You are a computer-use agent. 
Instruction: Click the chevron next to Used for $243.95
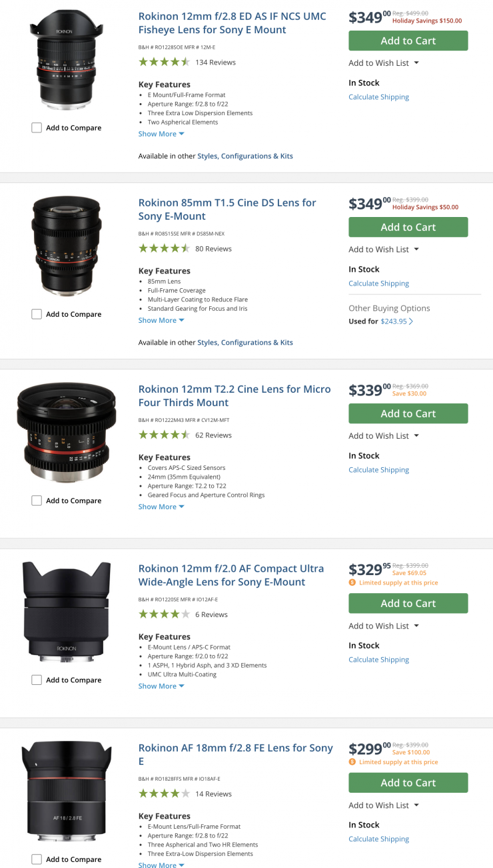[411, 322]
